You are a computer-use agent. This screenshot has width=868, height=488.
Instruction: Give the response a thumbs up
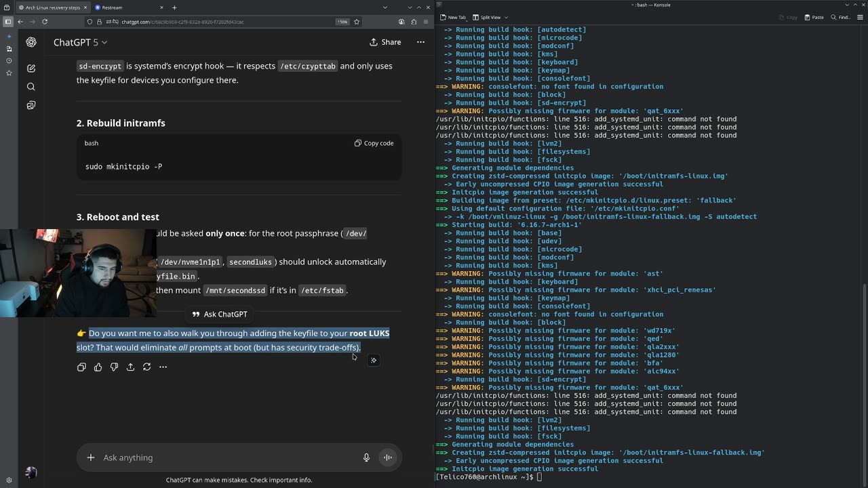coord(98,367)
